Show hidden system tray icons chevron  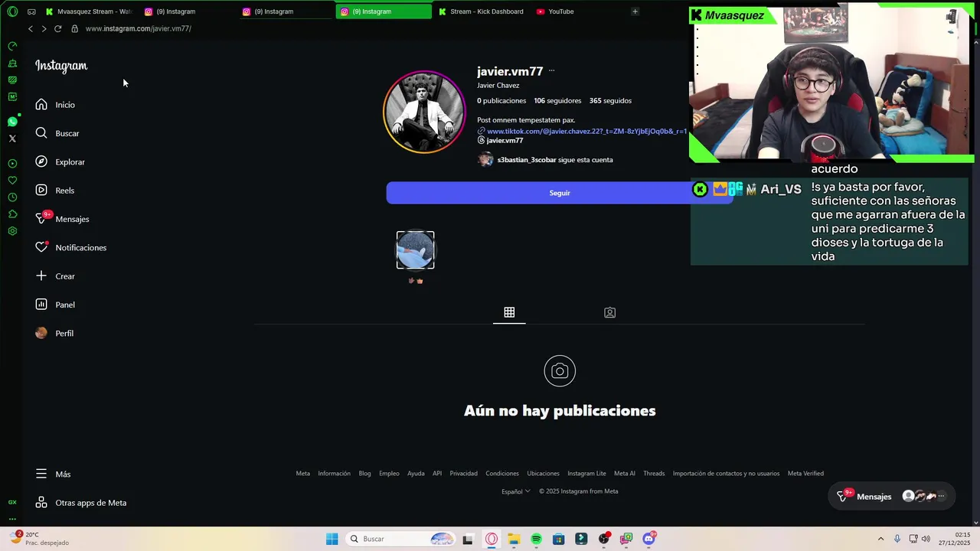coord(880,539)
